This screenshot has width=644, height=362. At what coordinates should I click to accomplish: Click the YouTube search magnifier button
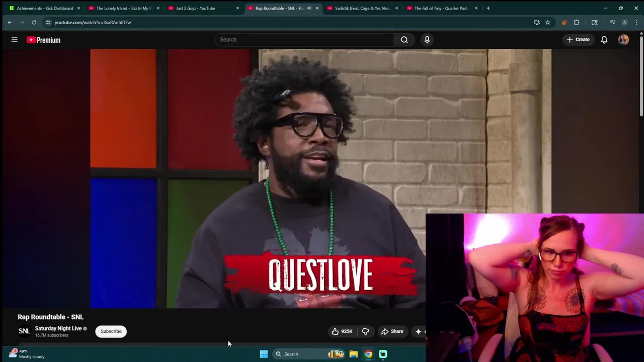(x=404, y=40)
